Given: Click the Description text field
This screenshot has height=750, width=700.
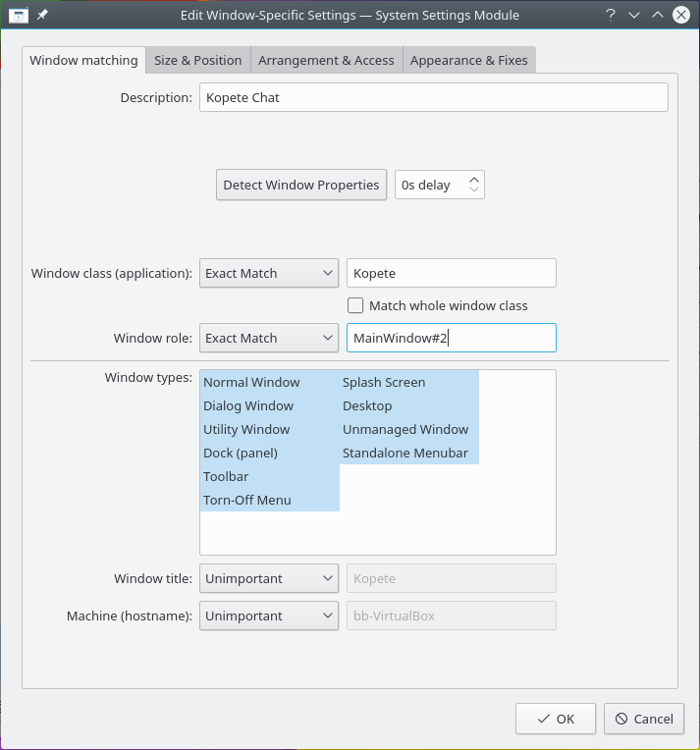Looking at the screenshot, I should pos(433,97).
